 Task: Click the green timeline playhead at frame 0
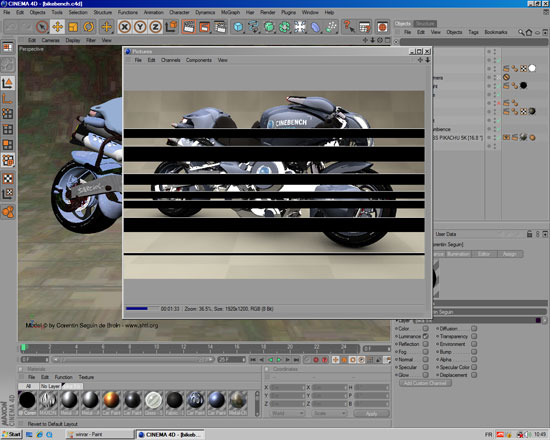[23, 348]
